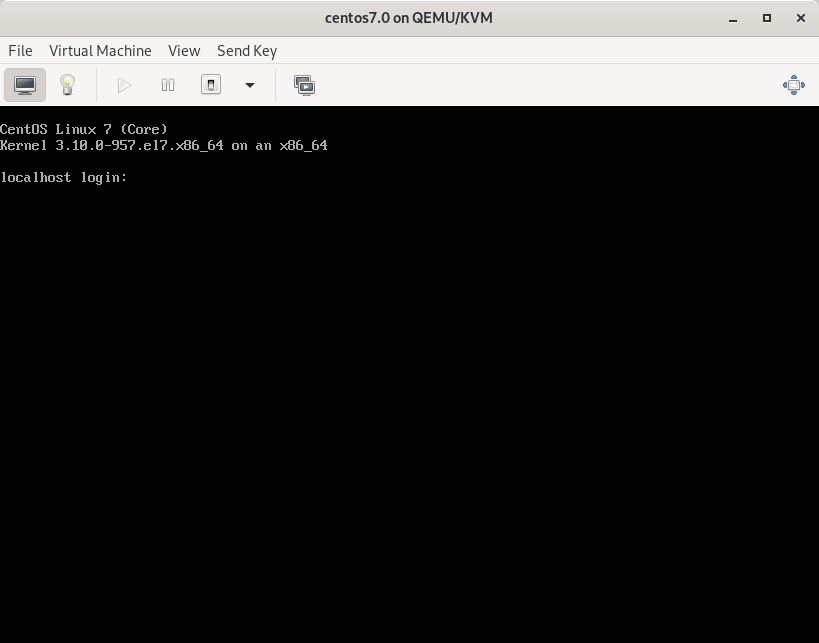
Task: Expand the shutdown options dropdown arrow
Action: point(250,85)
